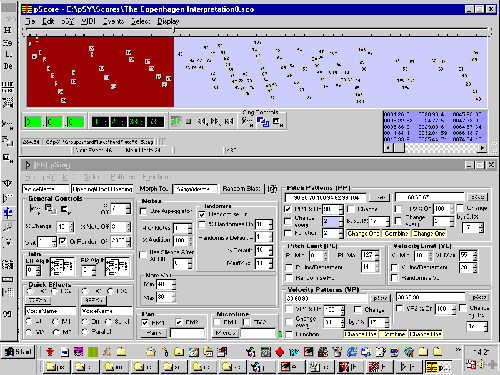Select the Parallel radio button in Quick Effects

pos(85,332)
